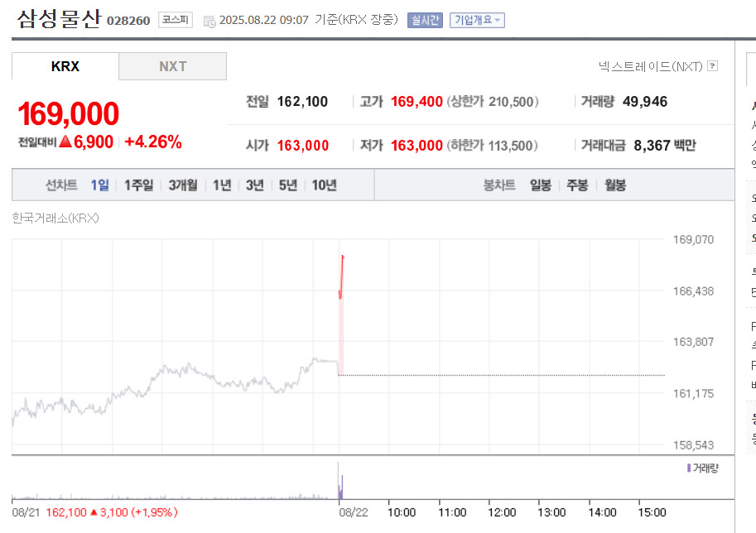Click the calendar icon beside the timestamp

tap(209, 22)
